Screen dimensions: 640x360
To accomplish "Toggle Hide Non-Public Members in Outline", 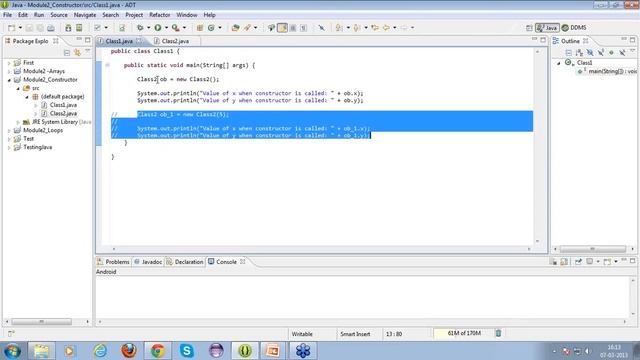I will coord(611,53).
